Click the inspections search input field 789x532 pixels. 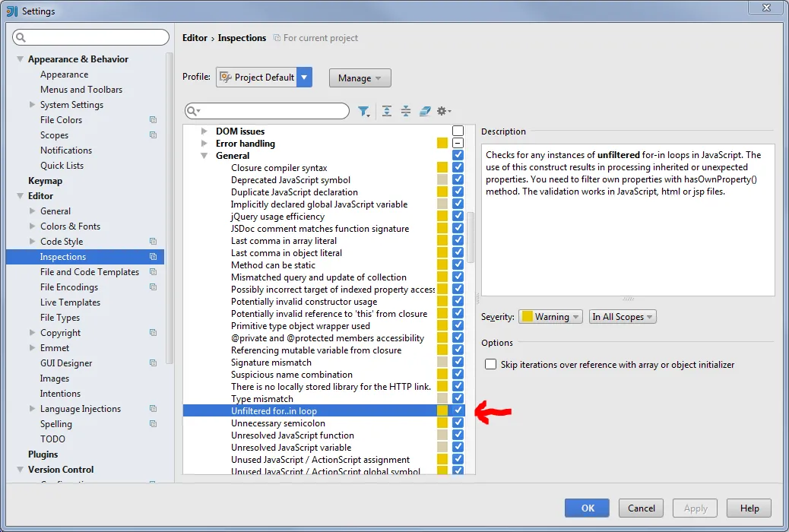pos(268,111)
